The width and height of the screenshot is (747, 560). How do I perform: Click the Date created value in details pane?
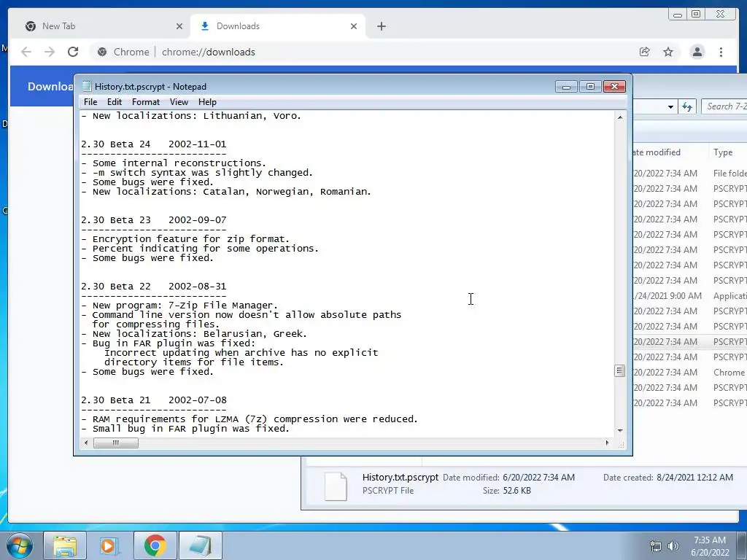pos(694,477)
